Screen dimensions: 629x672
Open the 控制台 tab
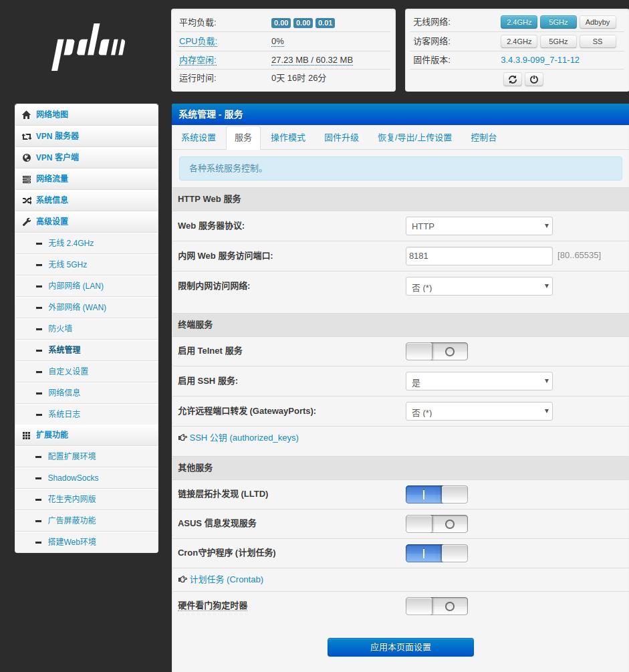pos(483,138)
